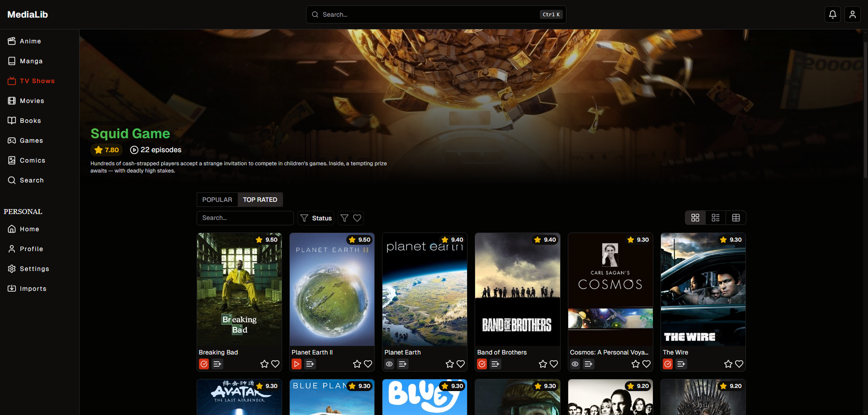Click the funnel filter icon beside favorites heart

point(344,218)
